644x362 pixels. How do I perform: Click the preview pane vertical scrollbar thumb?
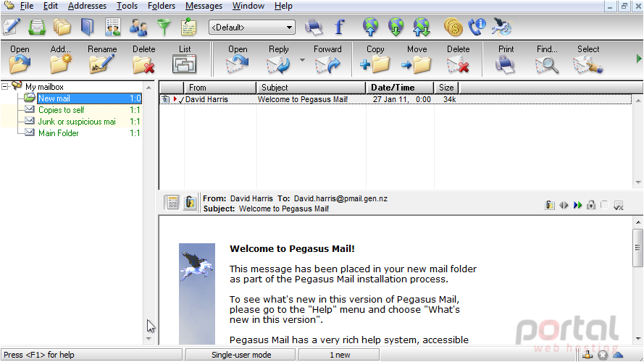637,248
